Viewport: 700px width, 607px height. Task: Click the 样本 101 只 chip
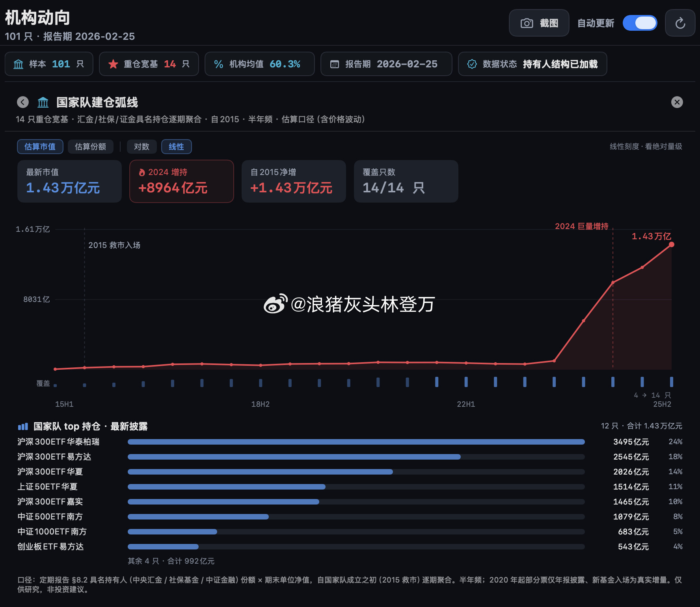tap(49, 64)
